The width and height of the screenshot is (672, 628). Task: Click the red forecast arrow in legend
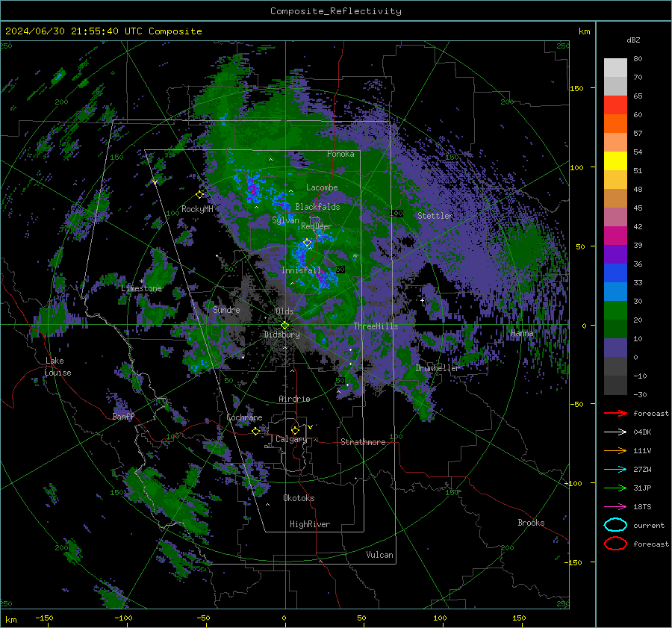(x=615, y=413)
